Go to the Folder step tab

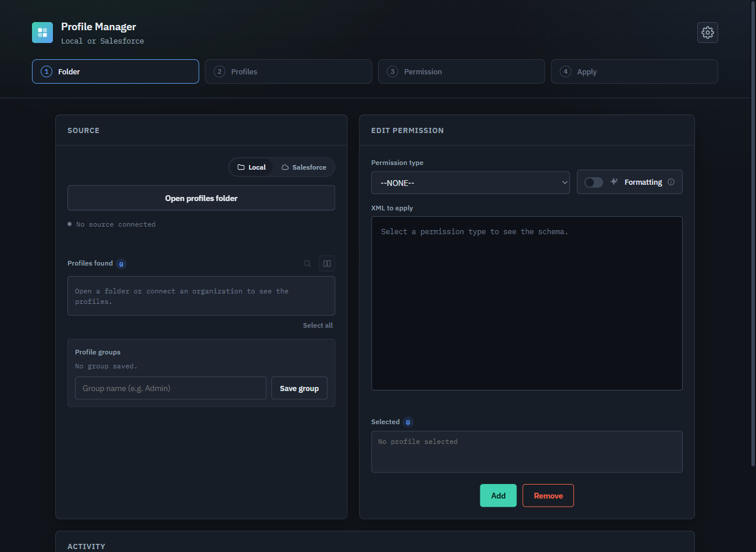pos(115,71)
